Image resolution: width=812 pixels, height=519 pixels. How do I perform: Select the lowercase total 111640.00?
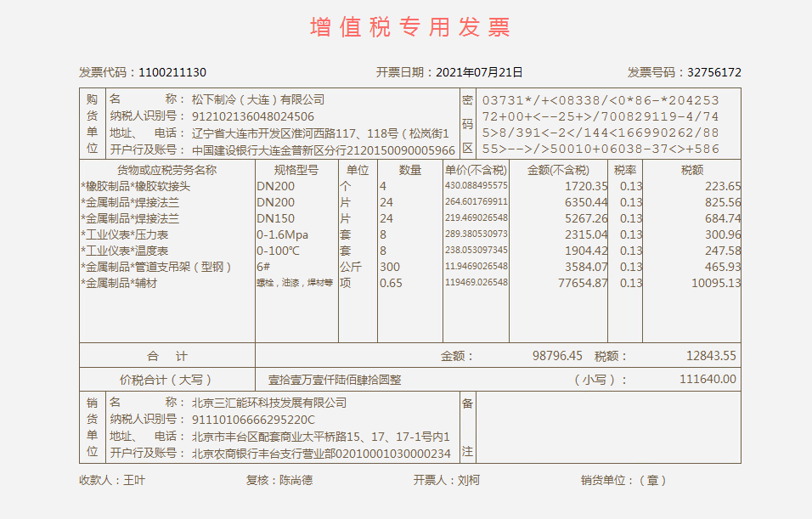708,380
